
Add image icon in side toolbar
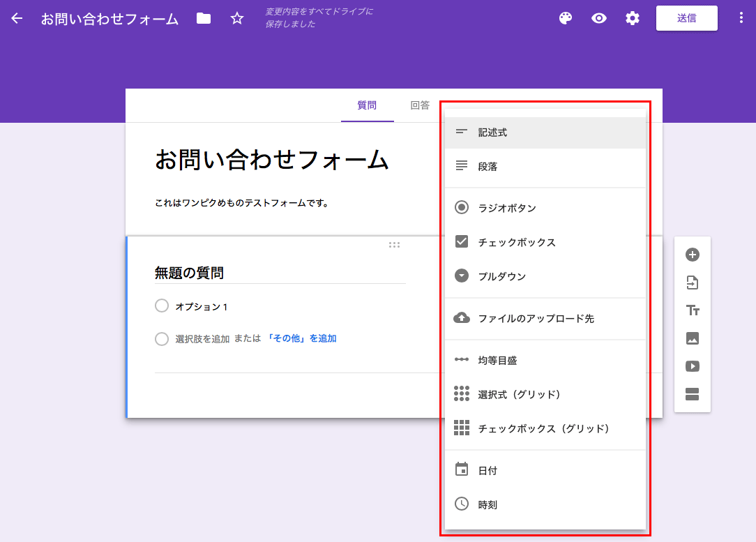[693, 338]
